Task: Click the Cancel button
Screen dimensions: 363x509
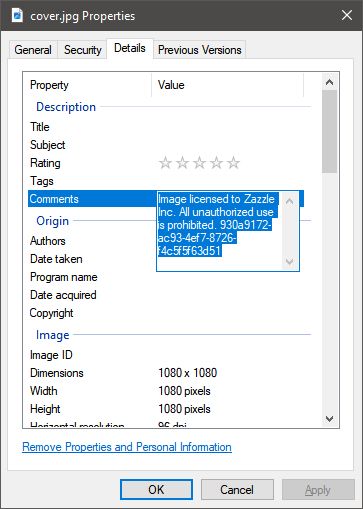Action: pyautogui.click(x=237, y=489)
